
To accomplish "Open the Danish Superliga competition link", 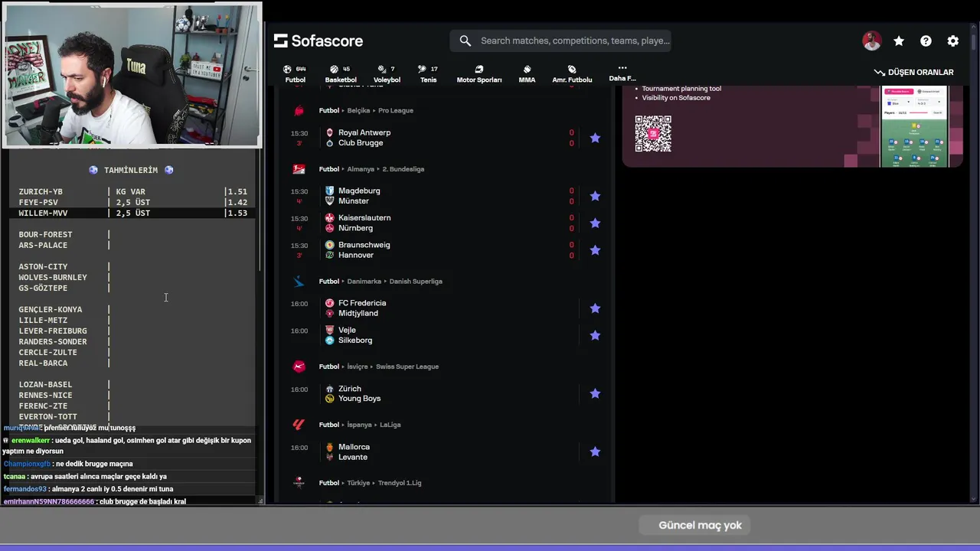I will coord(416,282).
